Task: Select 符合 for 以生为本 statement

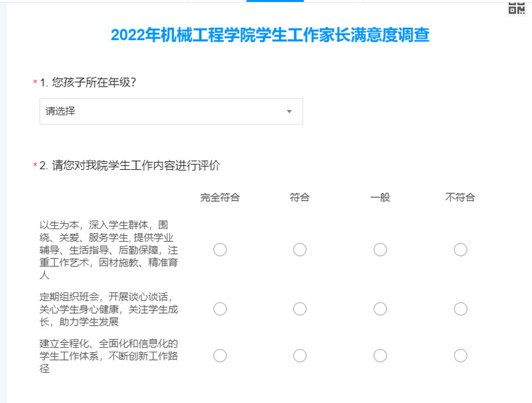Action: (300, 250)
